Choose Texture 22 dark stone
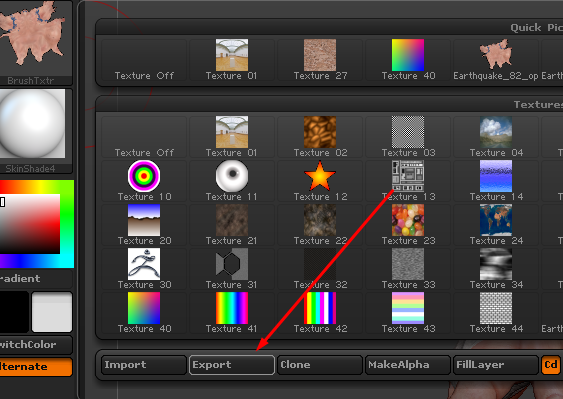 click(320, 225)
